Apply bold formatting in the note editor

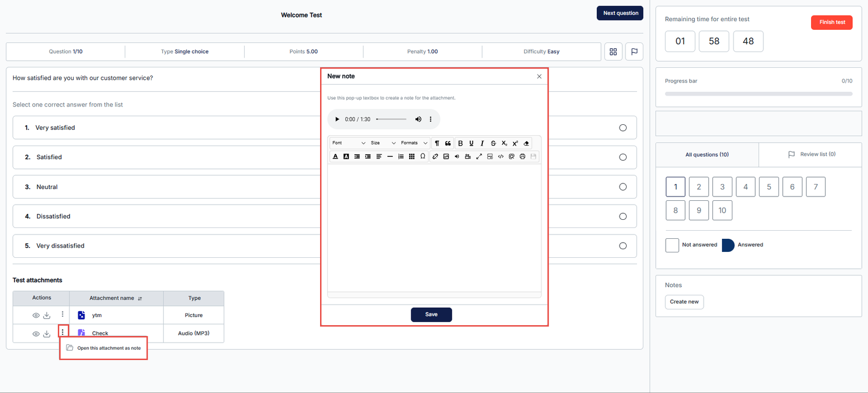pyautogui.click(x=461, y=143)
